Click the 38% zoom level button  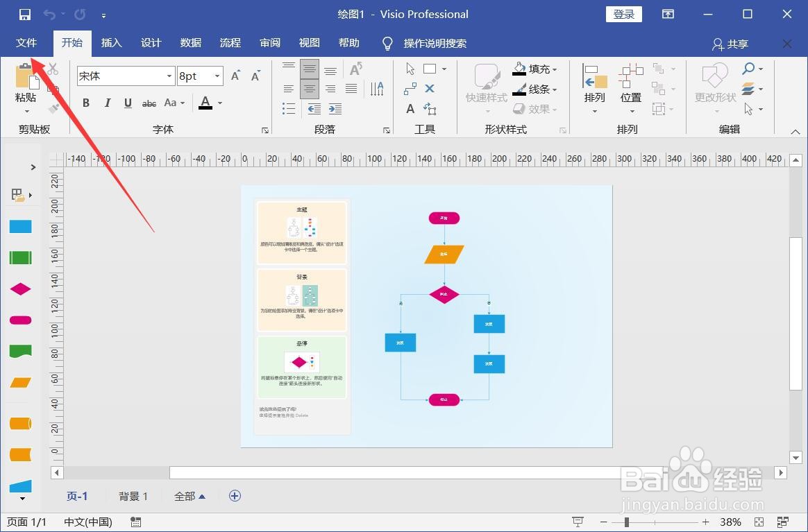730,522
